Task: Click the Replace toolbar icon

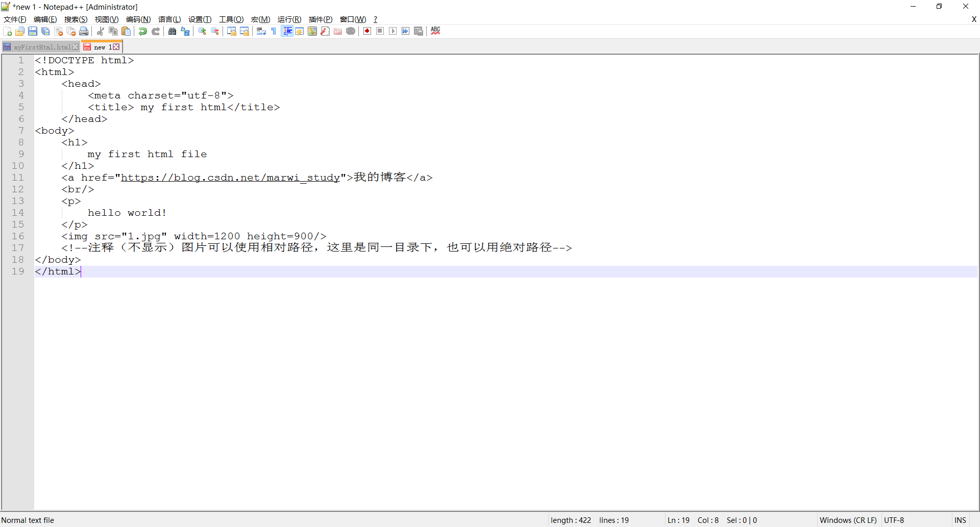Action: coord(185,31)
